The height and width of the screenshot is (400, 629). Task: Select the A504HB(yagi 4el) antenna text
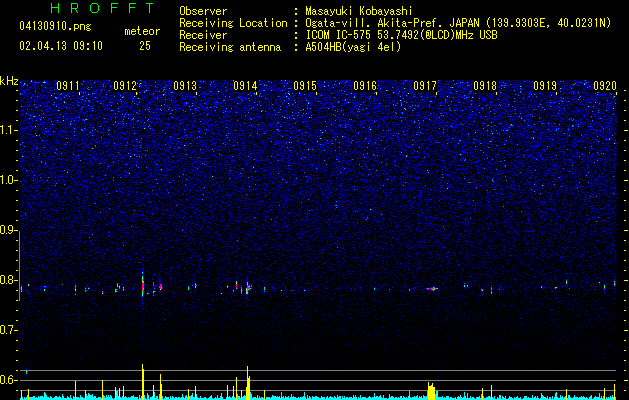point(353,47)
